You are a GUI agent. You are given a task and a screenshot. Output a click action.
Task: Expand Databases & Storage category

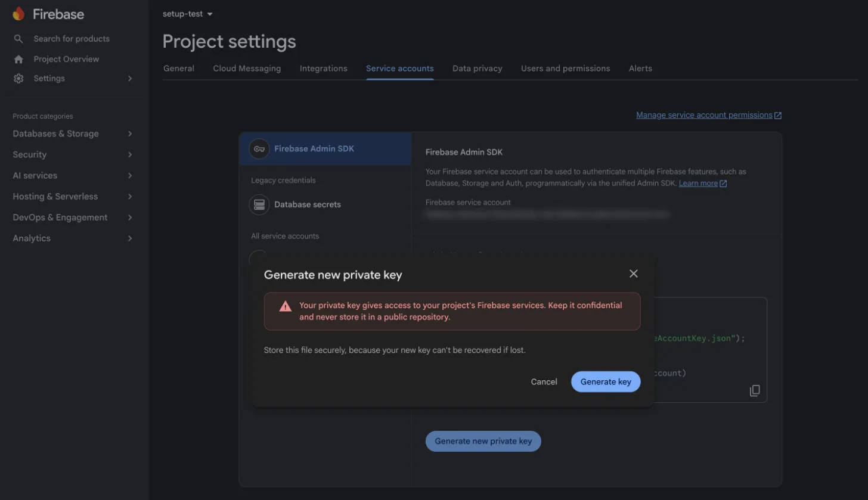pos(130,134)
